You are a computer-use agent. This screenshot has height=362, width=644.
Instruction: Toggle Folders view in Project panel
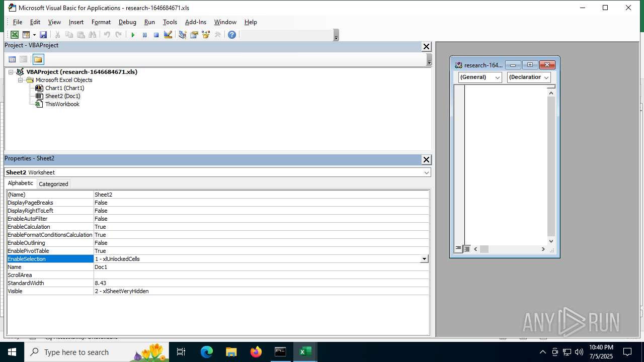tap(38, 59)
